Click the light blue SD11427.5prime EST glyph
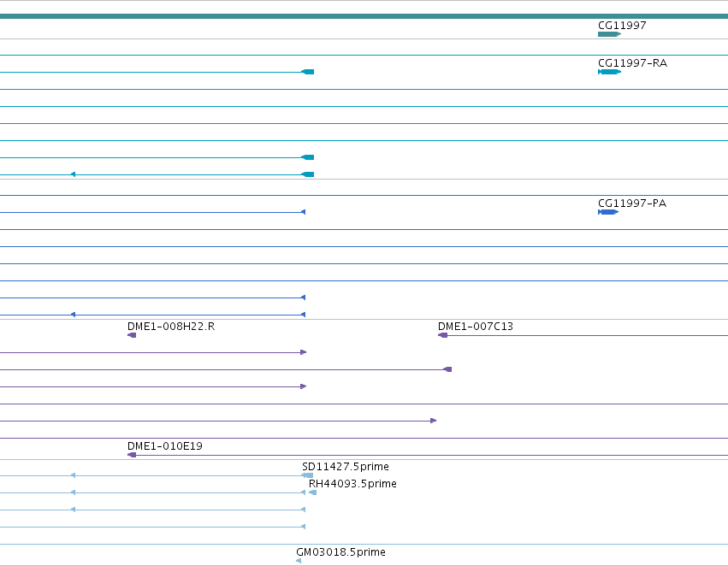Viewport: 728px width, 566px height. (307, 475)
